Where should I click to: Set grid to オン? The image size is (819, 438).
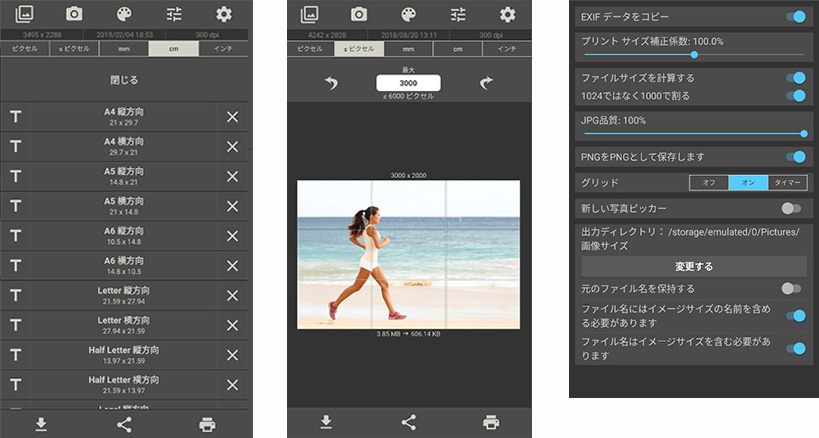coord(748,182)
